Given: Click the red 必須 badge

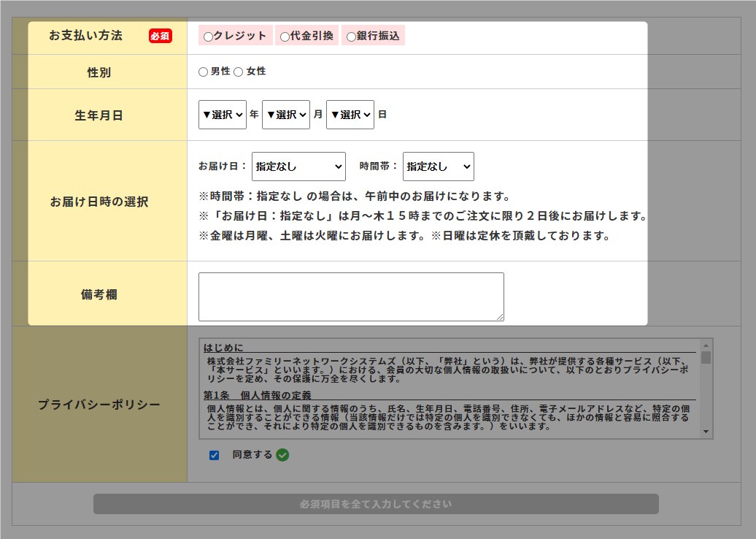Looking at the screenshot, I should (x=160, y=37).
